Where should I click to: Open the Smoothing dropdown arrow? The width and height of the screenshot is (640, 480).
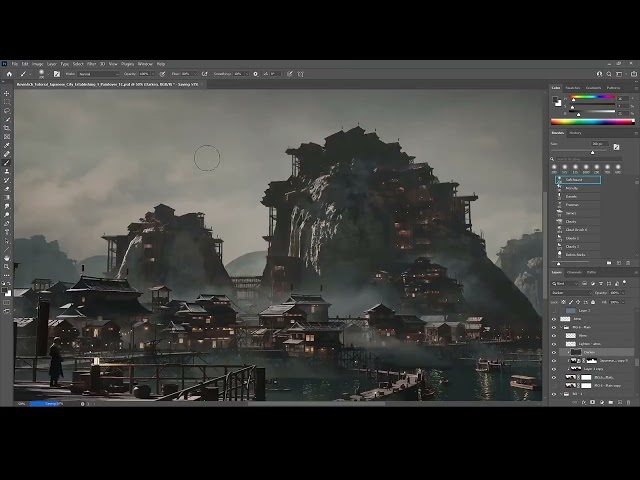point(247,74)
